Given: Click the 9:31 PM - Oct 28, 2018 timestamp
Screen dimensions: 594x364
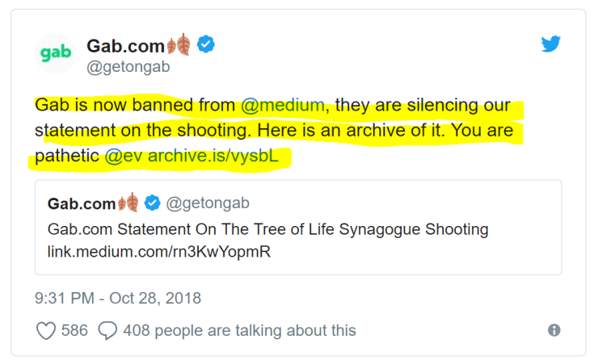Looking at the screenshot, I should 118,298.
